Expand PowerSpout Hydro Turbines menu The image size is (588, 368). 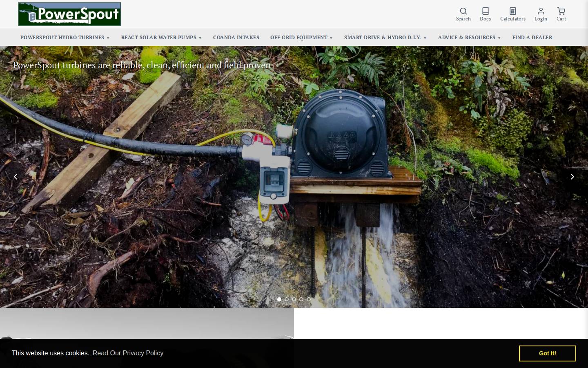(x=65, y=37)
